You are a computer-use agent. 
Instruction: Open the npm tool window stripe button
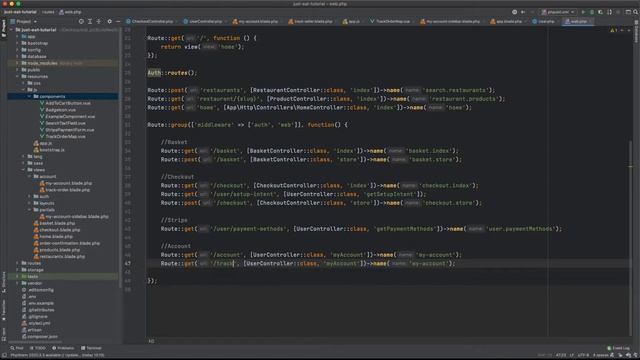click(x=4, y=333)
